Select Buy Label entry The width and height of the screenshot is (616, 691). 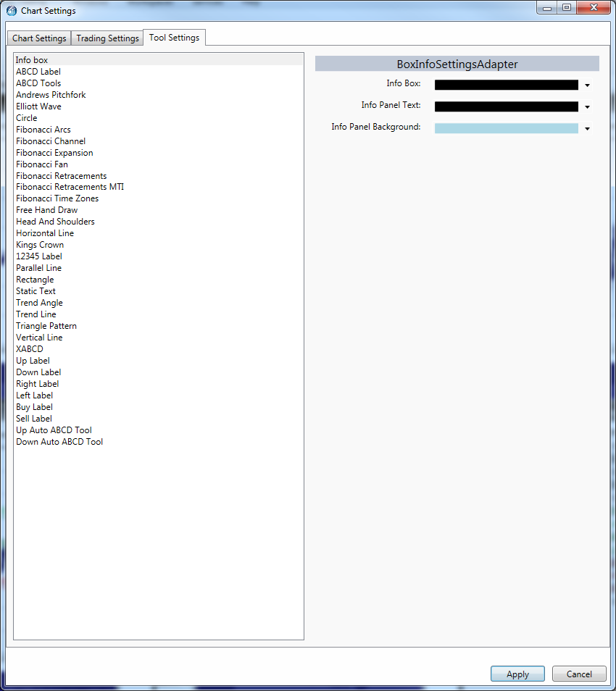click(159, 407)
